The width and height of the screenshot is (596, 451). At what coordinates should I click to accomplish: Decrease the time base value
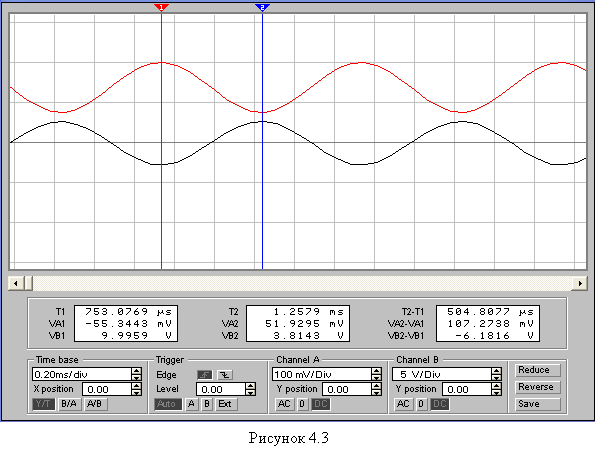click(x=137, y=377)
